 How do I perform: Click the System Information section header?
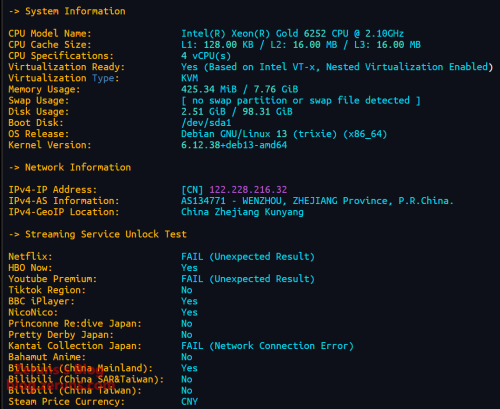[67, 11]
